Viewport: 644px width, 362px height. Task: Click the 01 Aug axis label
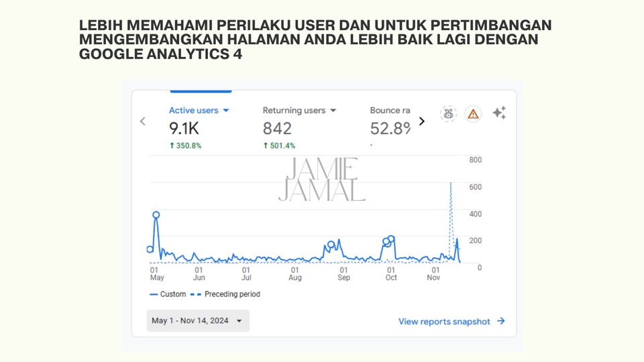point(295,273)
